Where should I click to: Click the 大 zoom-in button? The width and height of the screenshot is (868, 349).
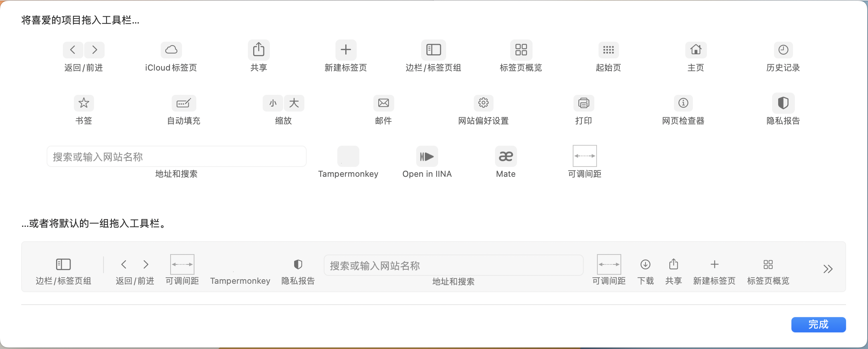coord(294,103)
